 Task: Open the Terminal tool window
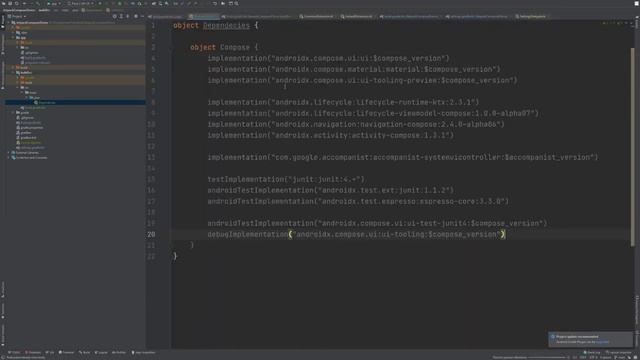coord(67,352)
